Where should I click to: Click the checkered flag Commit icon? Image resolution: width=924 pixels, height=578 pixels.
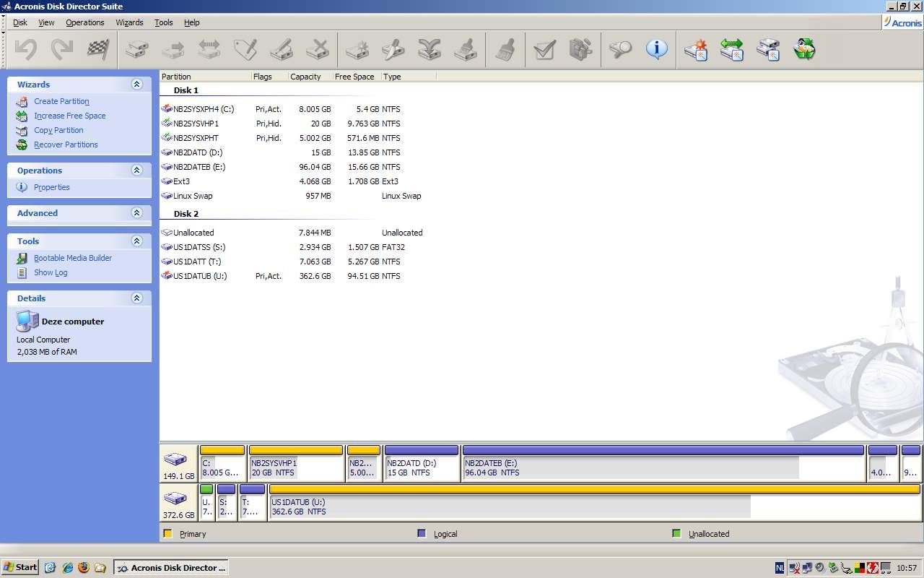coord(98,49)
